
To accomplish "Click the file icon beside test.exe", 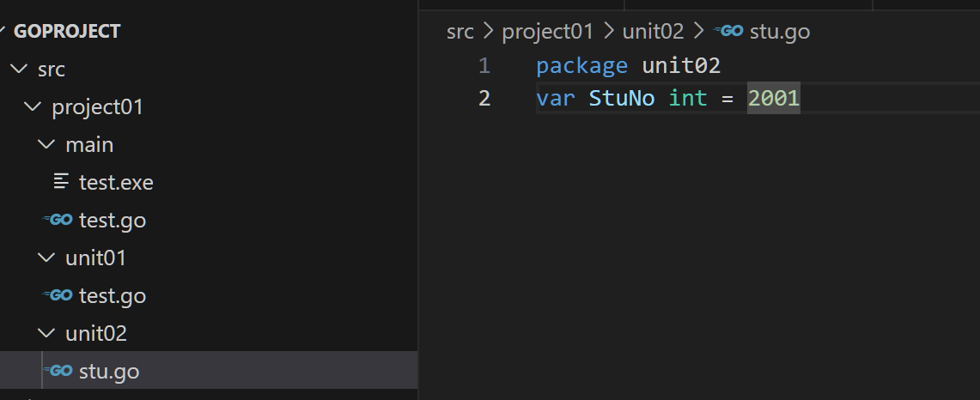I will pos(61,183).
